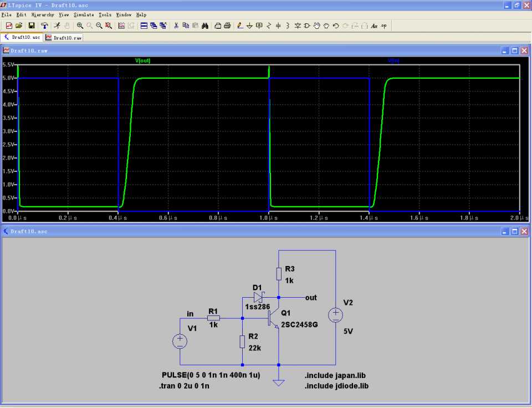532x408 pixels.
Task: Select the Draw Wire pencil tool
Action: click(240, 26)
